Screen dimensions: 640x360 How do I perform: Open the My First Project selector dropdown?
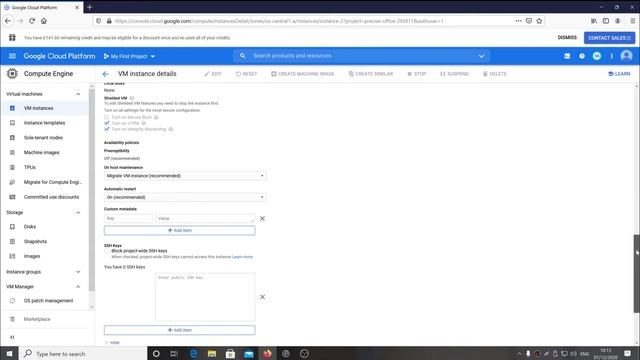(129, 56)
